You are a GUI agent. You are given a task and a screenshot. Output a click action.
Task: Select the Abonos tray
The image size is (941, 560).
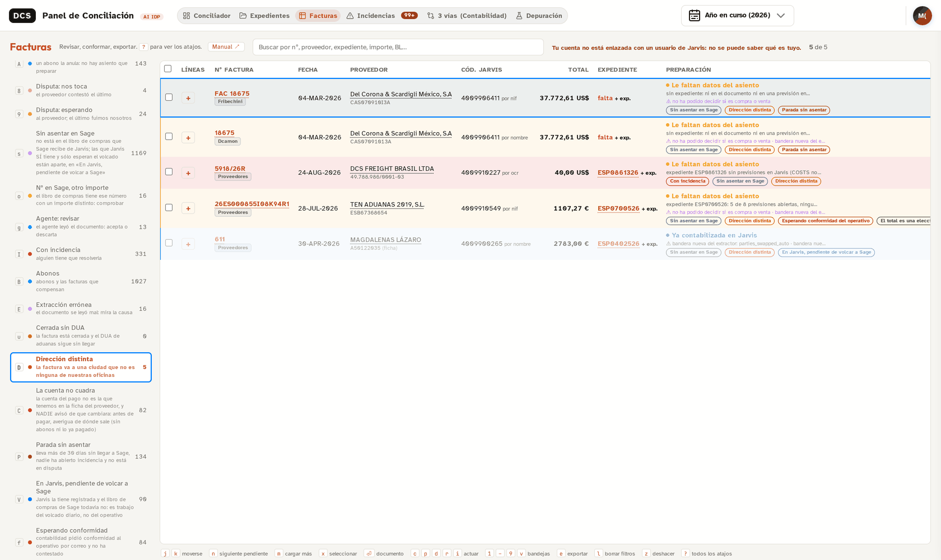point(81,281)
